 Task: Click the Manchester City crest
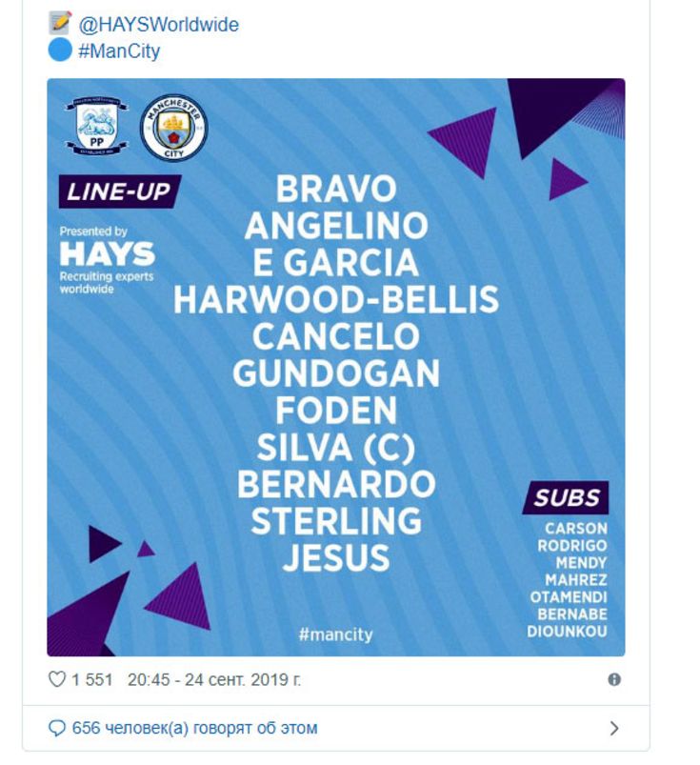[174, 129]
